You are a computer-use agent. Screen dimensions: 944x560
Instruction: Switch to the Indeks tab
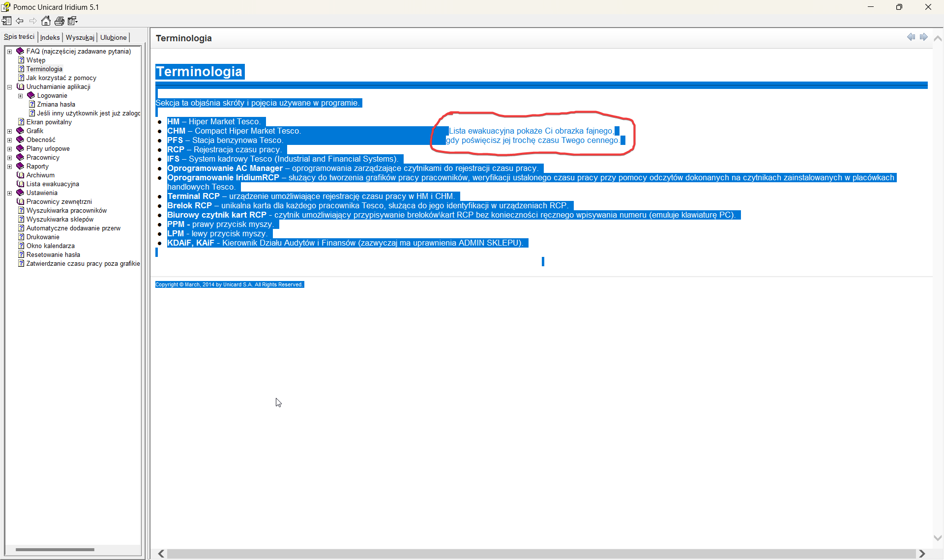(50, 37)
